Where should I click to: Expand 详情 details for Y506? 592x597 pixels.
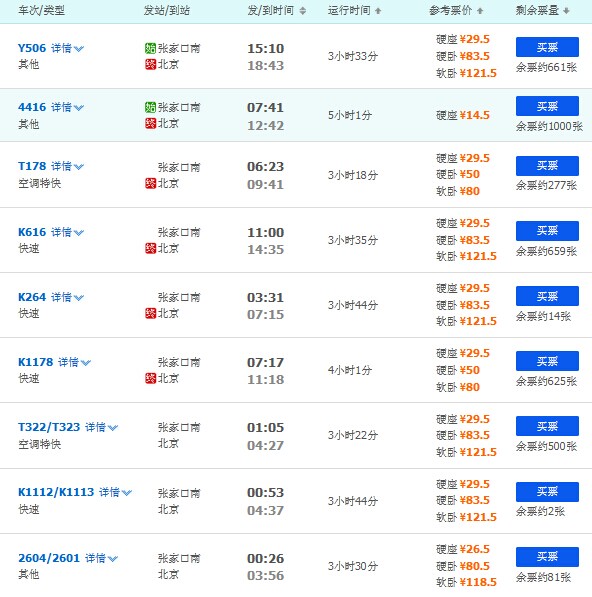(x=67, y=48)
